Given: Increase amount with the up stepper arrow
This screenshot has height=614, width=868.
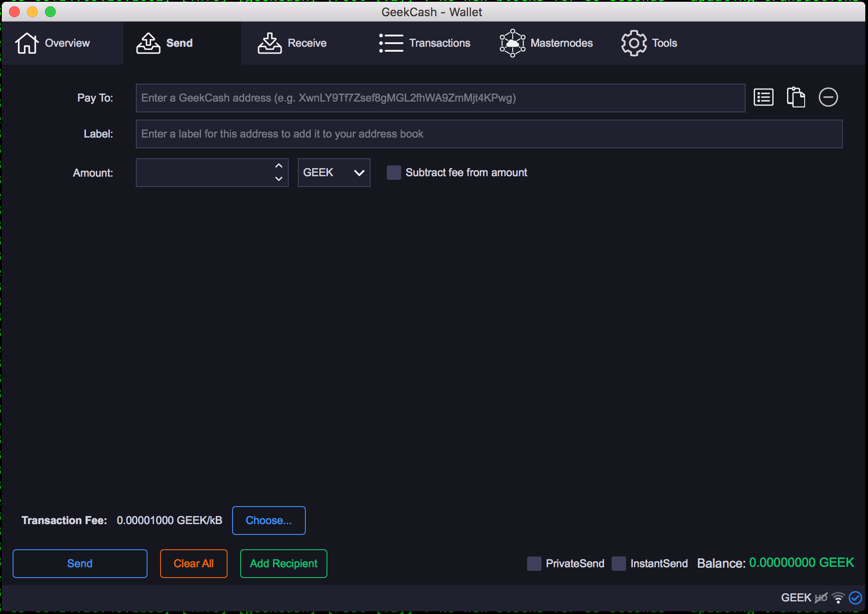Looking at the screenshot, I should (279, 165).
